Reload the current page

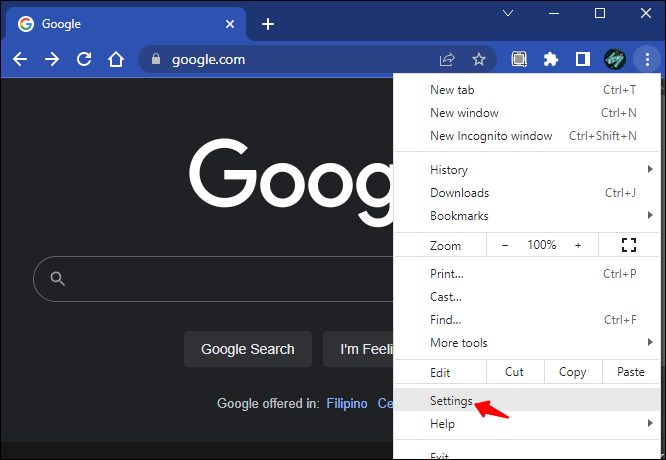pos(84,59)
